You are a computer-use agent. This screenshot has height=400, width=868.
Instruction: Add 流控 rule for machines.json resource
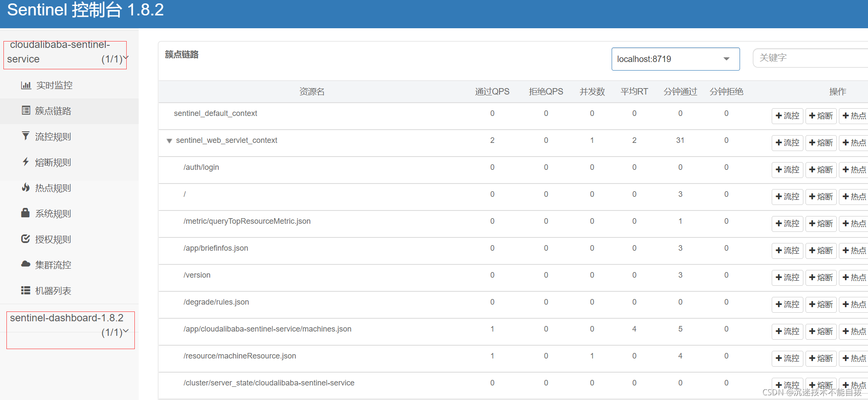coord(787,332)
